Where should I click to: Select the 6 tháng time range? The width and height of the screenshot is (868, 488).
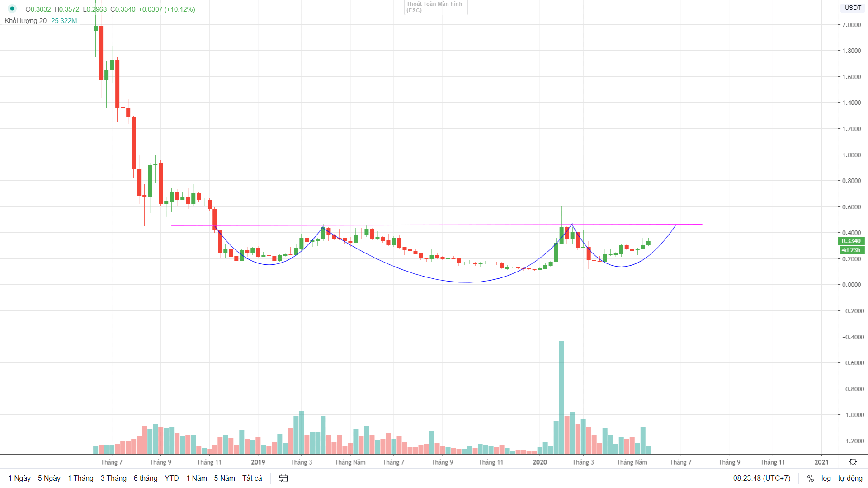(146, 478)
